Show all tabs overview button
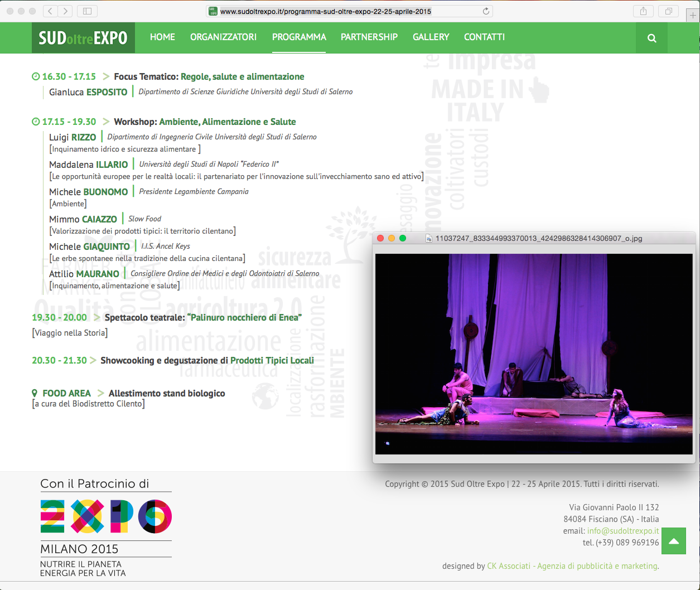This screenshot has height=590, width=700. pyautogui.click(x=668, y=11)
